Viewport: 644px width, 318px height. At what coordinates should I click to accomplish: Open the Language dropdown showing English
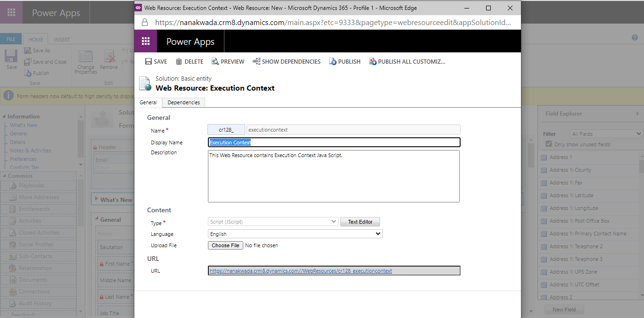[x=295, y=234]
